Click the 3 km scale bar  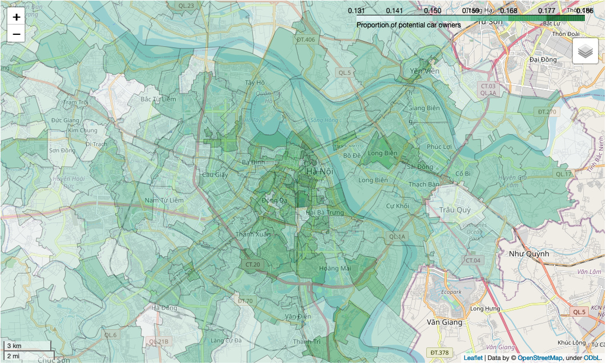pyautogui.click(x=27, y=346)
